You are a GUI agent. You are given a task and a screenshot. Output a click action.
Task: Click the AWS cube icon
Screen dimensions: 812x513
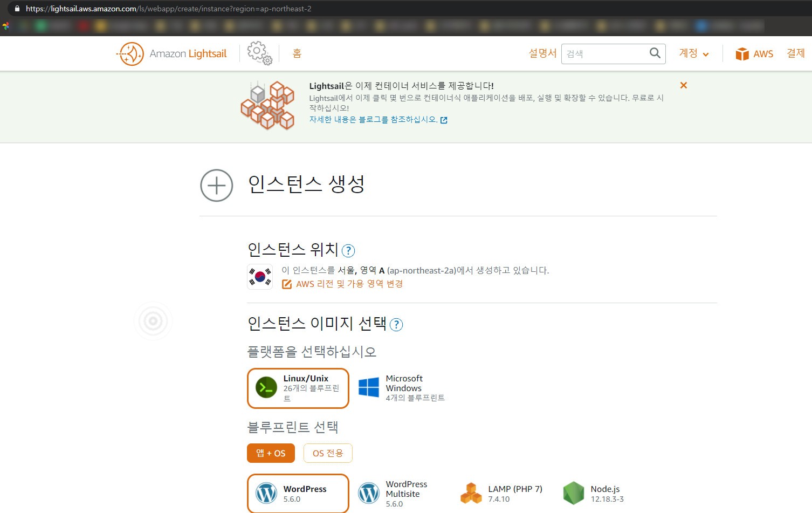coord(742,54)
